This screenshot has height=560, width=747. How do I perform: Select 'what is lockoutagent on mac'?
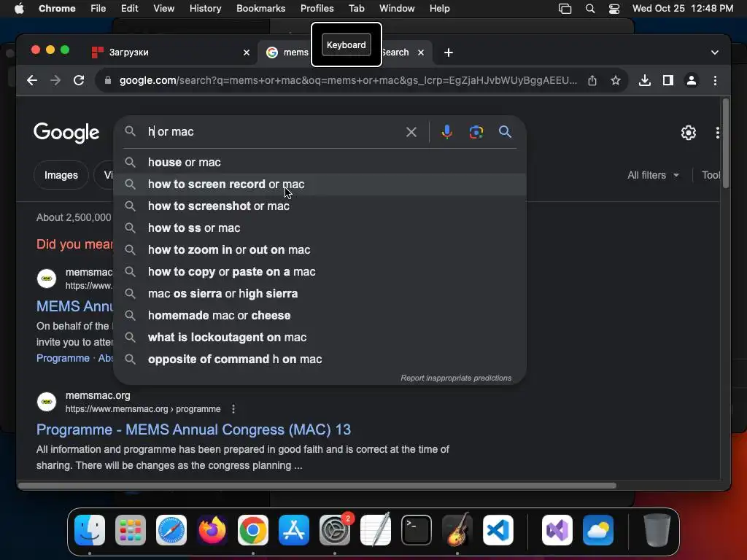pyautogui.click(x=320, y=338)
